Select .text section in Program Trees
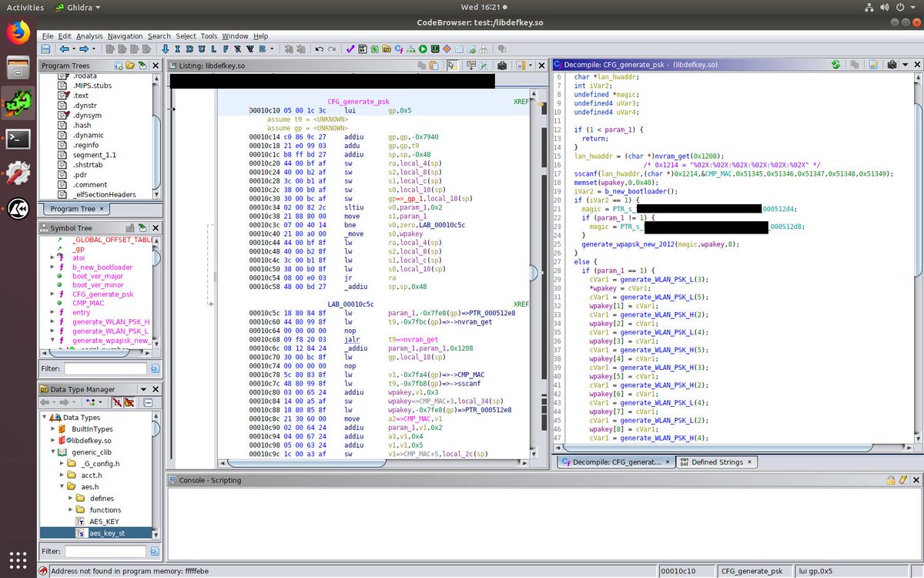 (82, 95)
